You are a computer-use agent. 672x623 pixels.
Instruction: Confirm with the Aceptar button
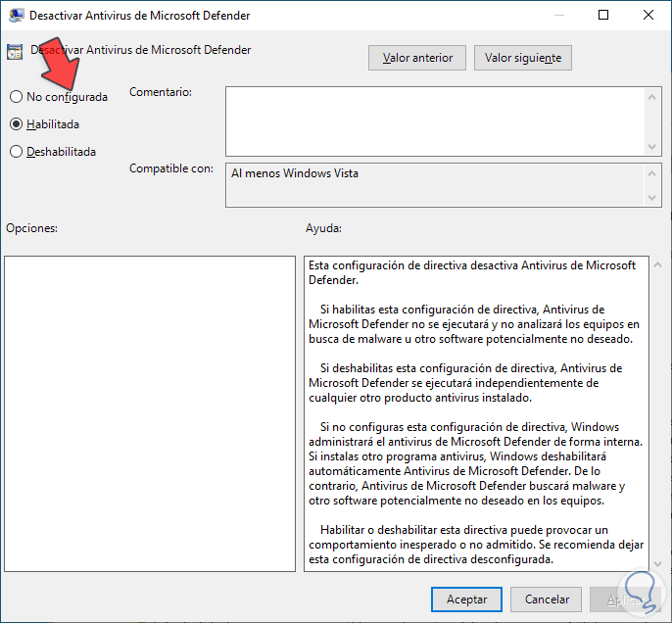pyautogui.click(x=466, y=599)
